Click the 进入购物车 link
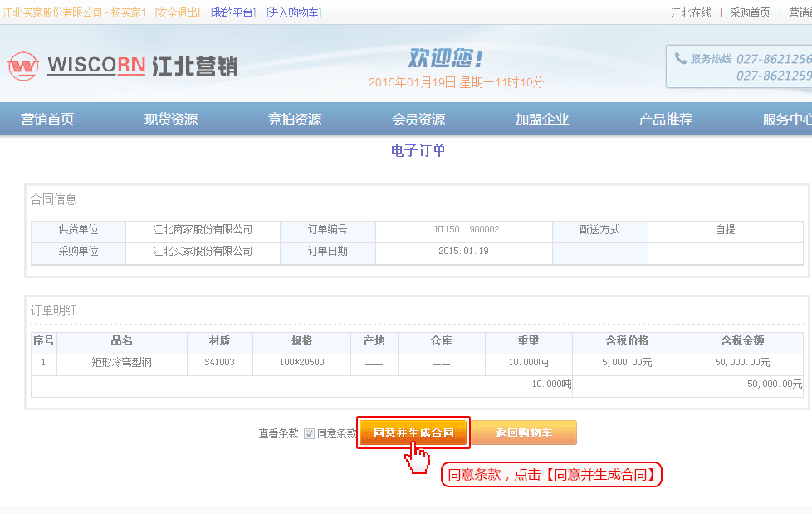Image resolution: width=812 pixels, height=518 pixels. point(294,12)
